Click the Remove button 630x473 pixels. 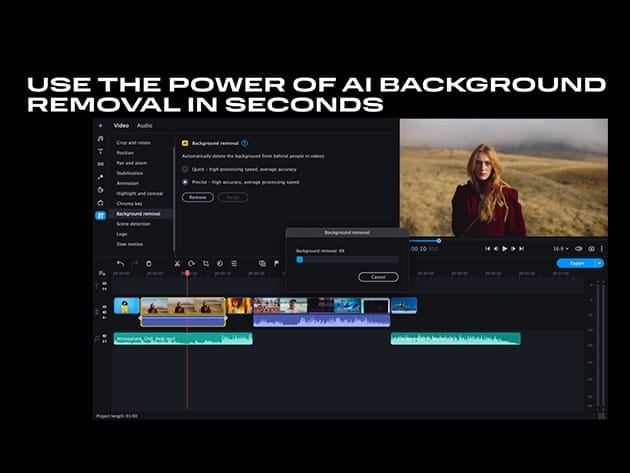pyautogui.click(x=198, y=197)
